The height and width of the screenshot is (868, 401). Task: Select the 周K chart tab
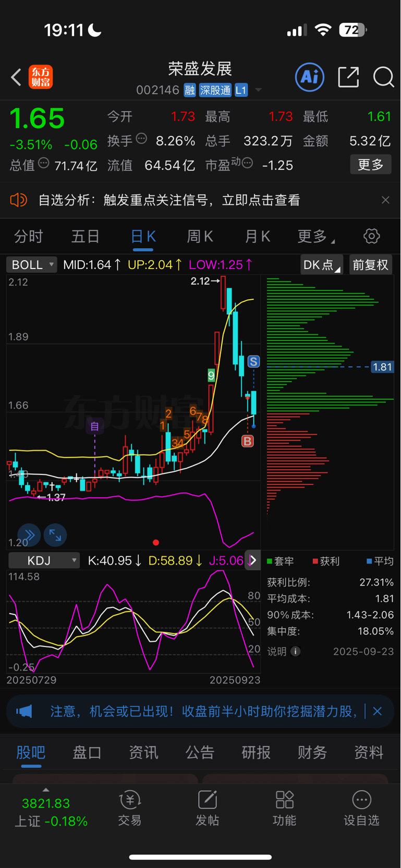point(200,237)
